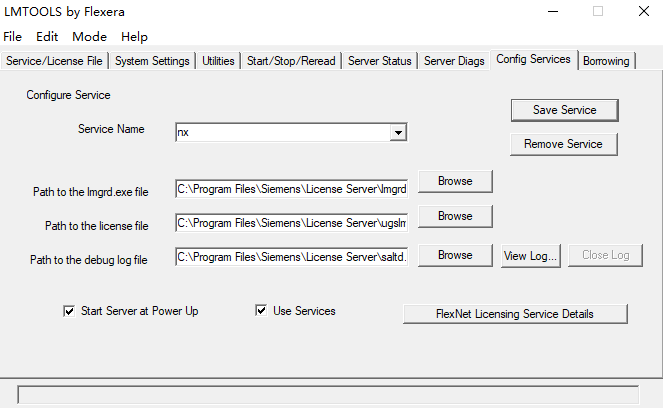The width and height of the screenshot is (663, 408).
Task: Open FlexNet Licensing Service Details
Action: [x=515, y=314]
